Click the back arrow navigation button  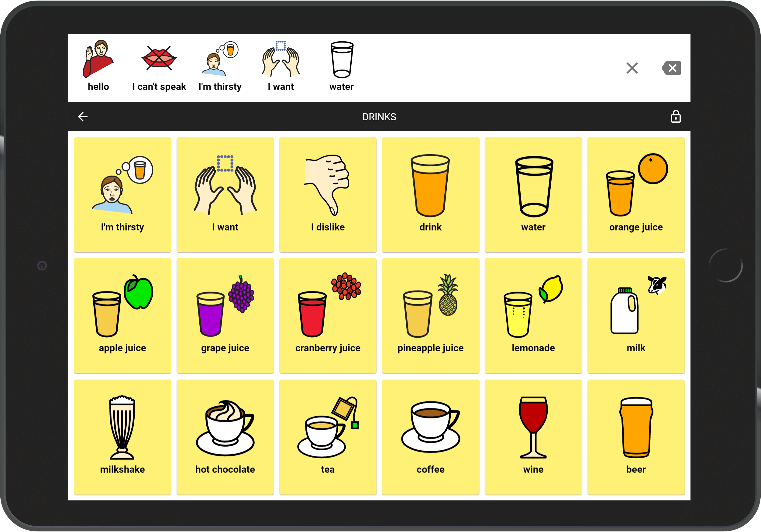pyautogui.click(x=84, y=116)
